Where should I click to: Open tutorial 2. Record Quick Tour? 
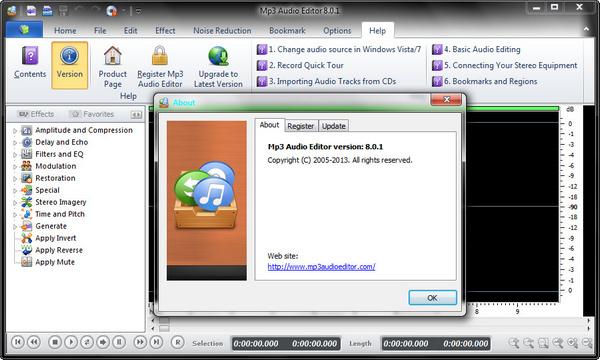tap(300, 65)
